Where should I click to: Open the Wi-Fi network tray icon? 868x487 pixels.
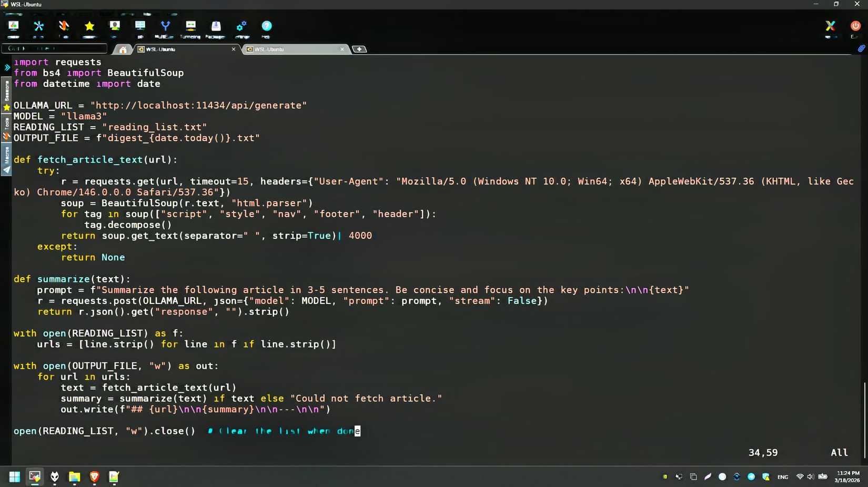pyautogui.click(x=800, y=477)
